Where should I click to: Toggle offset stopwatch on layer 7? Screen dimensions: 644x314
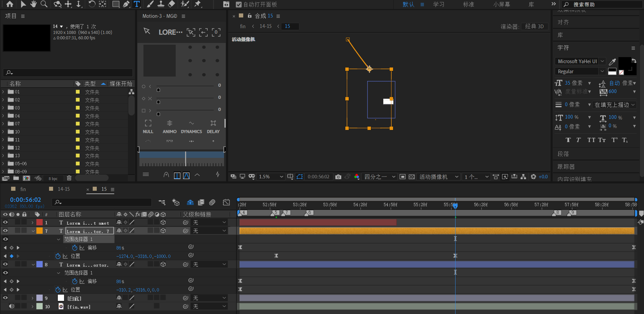tap(75, 248)
